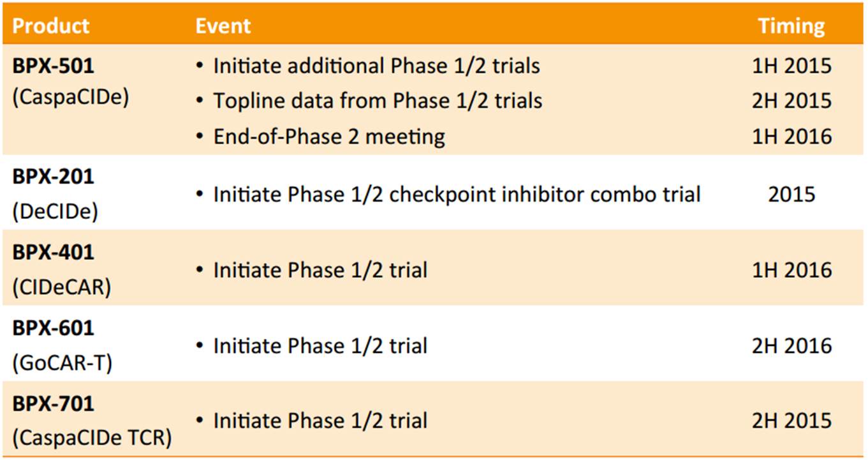This screenshot has height=464, width=868.
Task: Select the BPX-601 product name
Action: [x=53, y=328]
